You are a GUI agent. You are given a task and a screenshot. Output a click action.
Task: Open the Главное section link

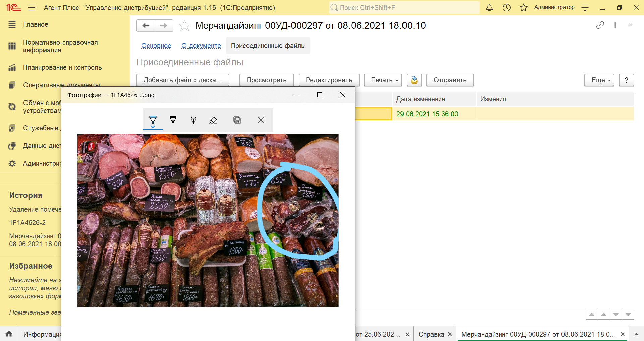[36, 24]
